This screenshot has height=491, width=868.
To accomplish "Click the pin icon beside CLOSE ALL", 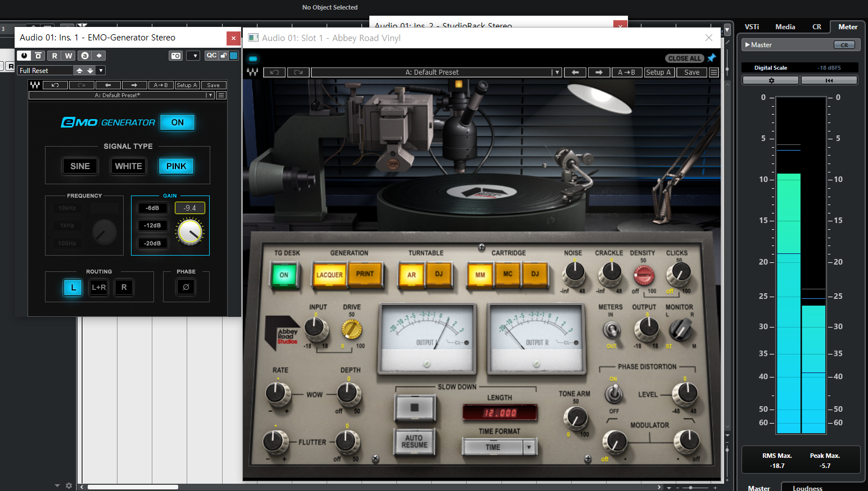I will click(712, 58).
